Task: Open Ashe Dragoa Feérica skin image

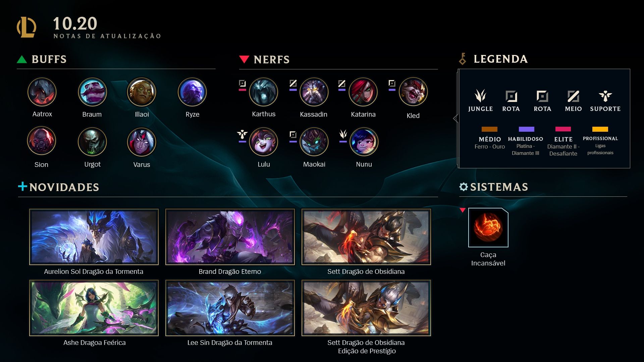Action: [x=94, y=308]
